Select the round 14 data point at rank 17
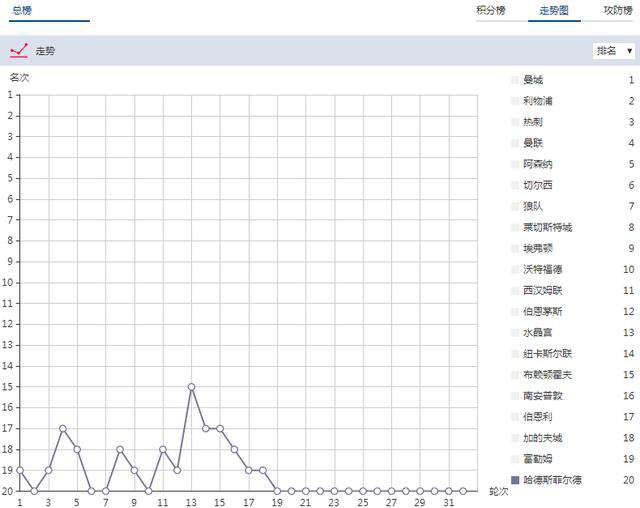This screenshot has height=508, width=640. (x=206, y=428)
